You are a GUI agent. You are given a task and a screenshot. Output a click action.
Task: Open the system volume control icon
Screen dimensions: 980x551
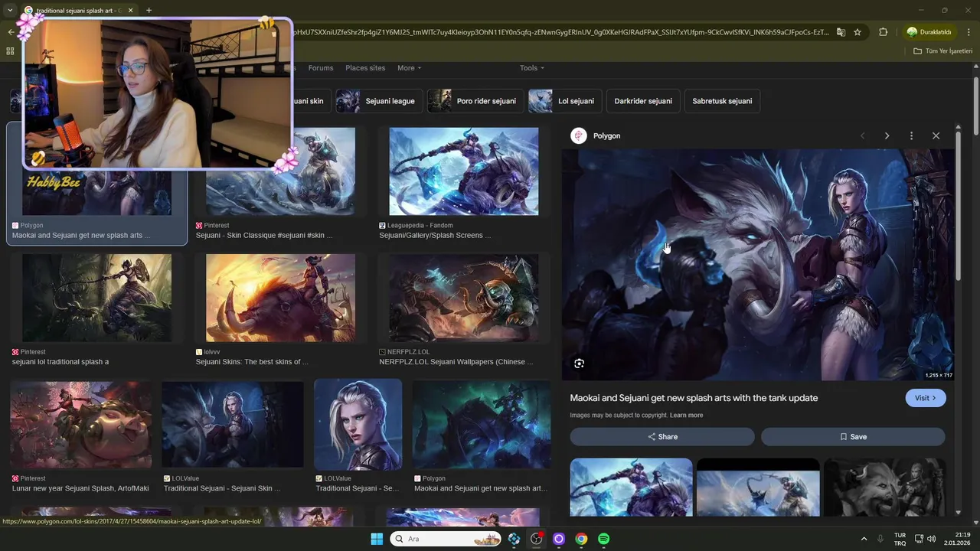pyautogui.click(x=932, y=539)
